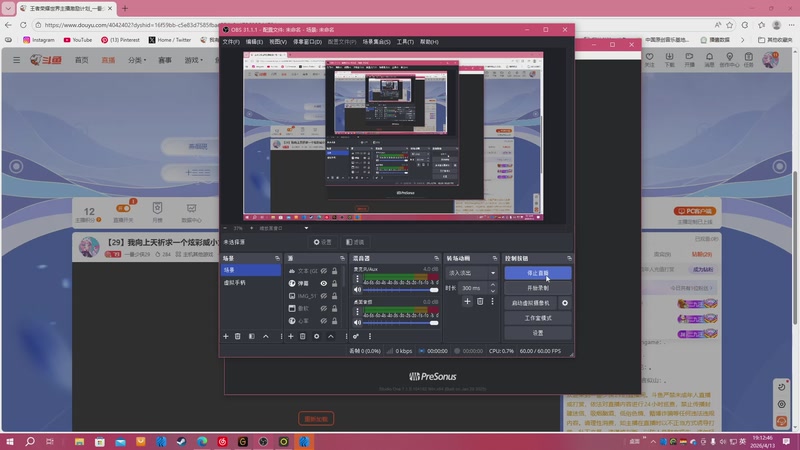Move source up with arrow in Sources toolbar
Viewport: 800px width, 450px height.
pos(331,336)
